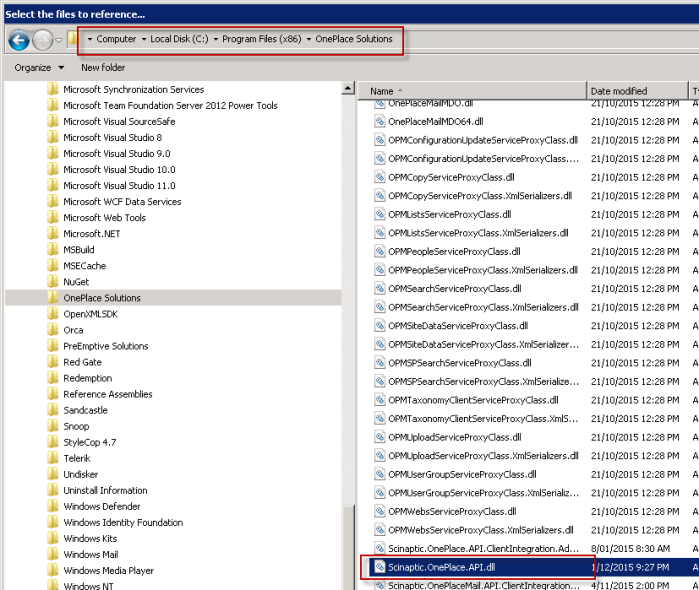The width and height of the screenshot is (699, 590).
Task: Select OPMPeopleServiceProxyClass.dll file
Action: tap(454, 252)
